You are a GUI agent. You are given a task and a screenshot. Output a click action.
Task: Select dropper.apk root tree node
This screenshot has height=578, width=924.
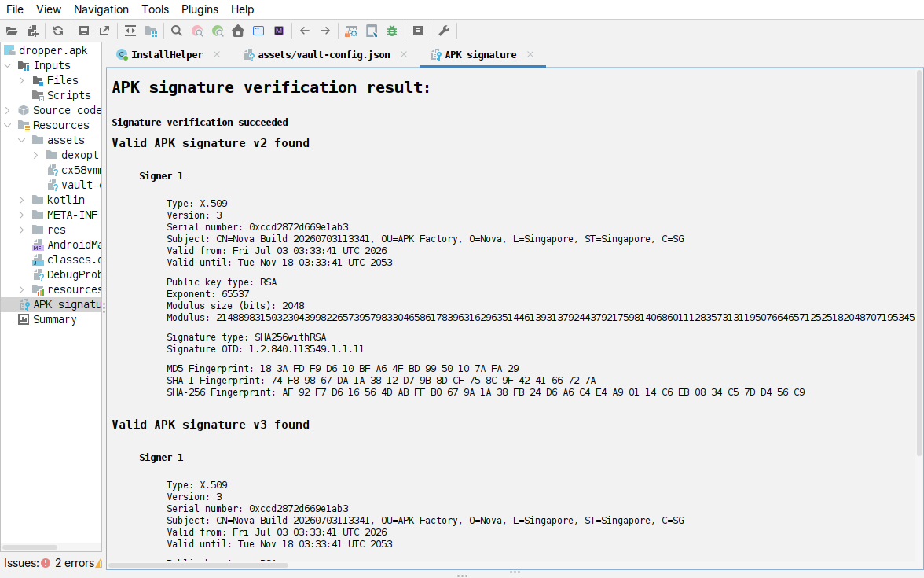(x=53, y=50)
